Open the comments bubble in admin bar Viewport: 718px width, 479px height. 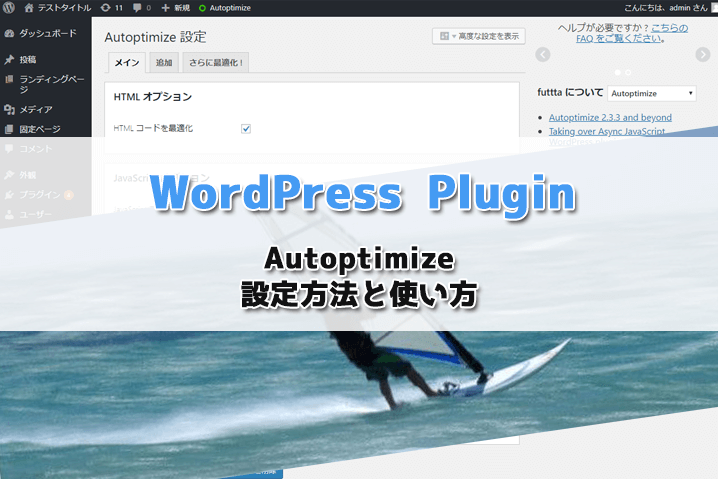tap(142, 8)
